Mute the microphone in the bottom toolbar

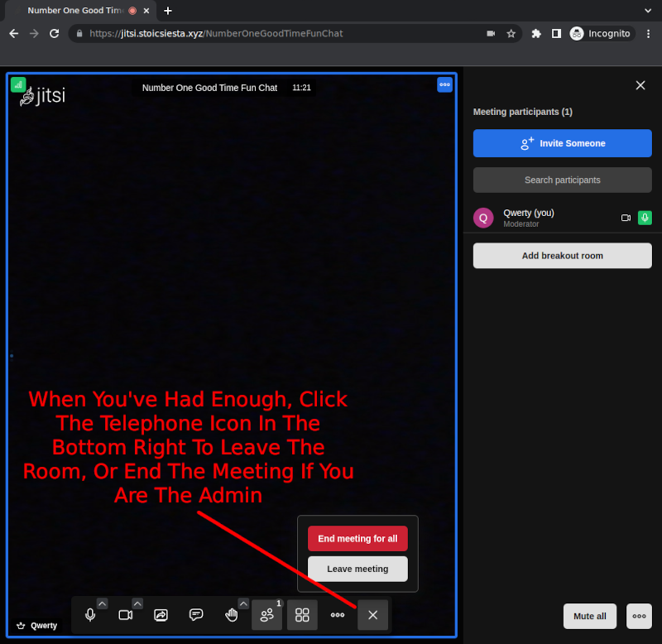coord(90,615)
